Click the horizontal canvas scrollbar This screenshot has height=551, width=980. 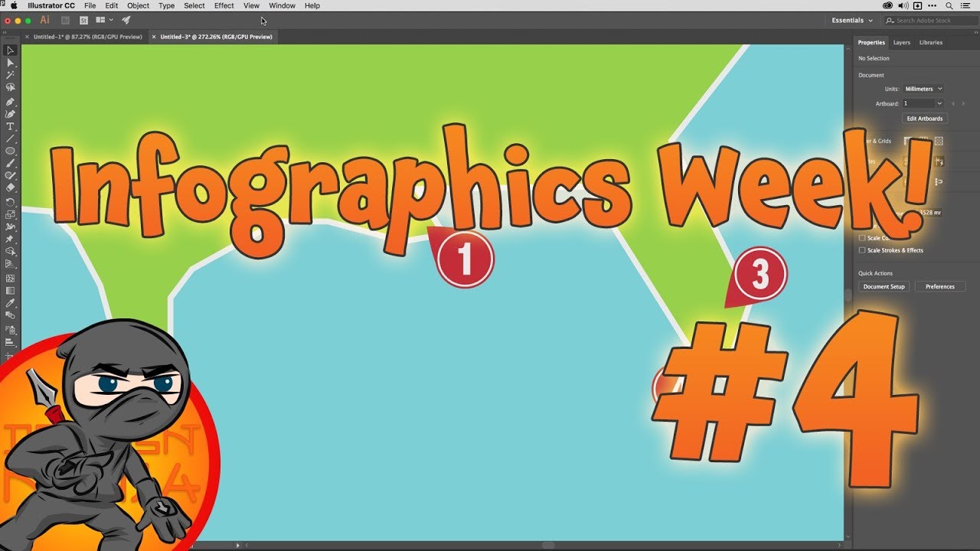[x=547, y=545]
